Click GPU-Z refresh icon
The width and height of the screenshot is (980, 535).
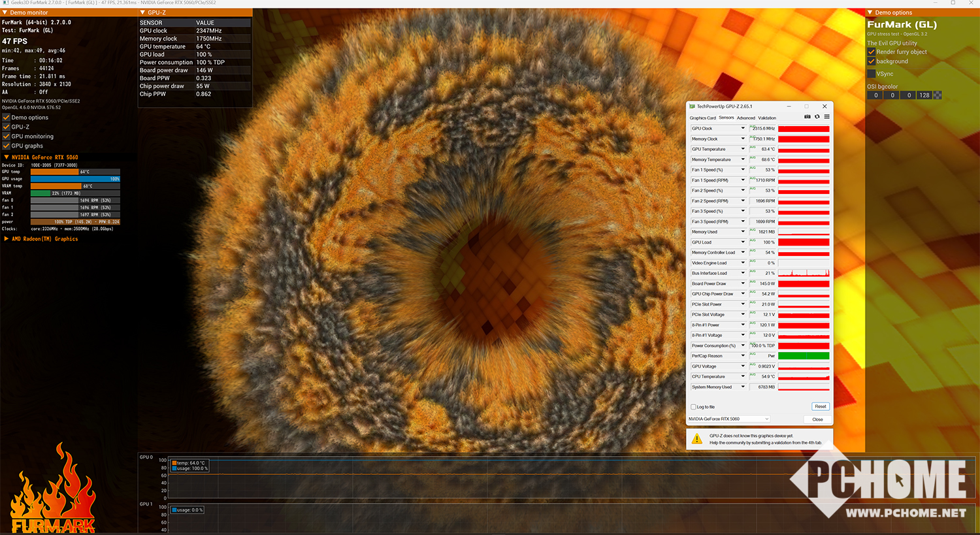click(x=817, y=117)
